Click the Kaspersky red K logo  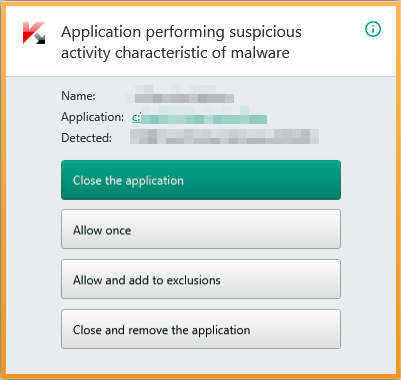coord(33,33)
